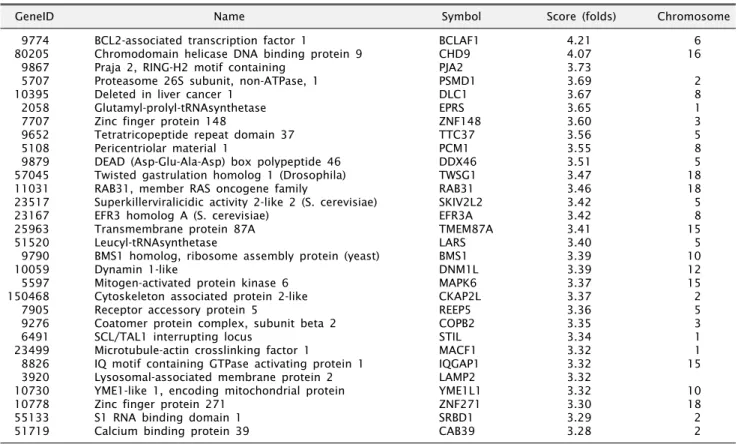Select Lysosomal-associated membrane protein 2

pos(214,377)
